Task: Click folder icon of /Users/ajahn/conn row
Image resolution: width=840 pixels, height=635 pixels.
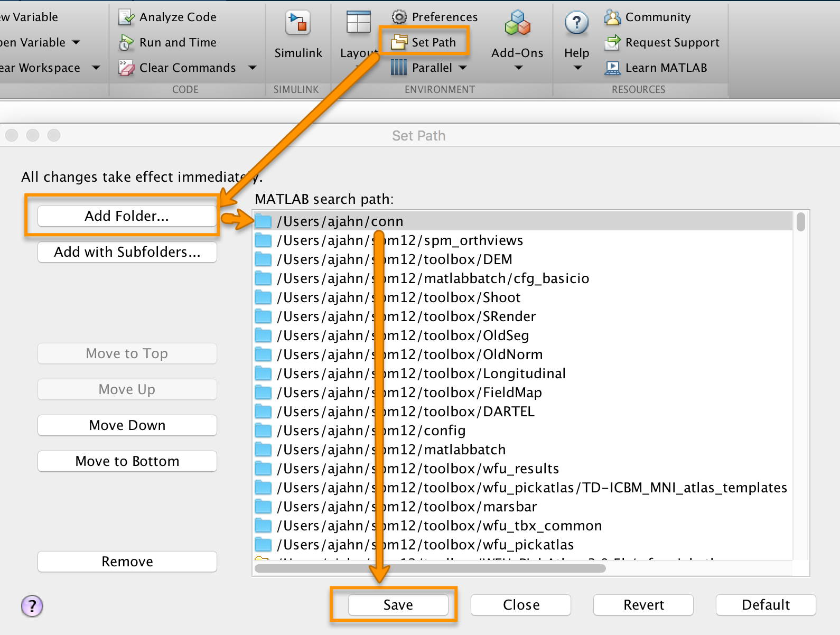Action: [x=263, y=221]
